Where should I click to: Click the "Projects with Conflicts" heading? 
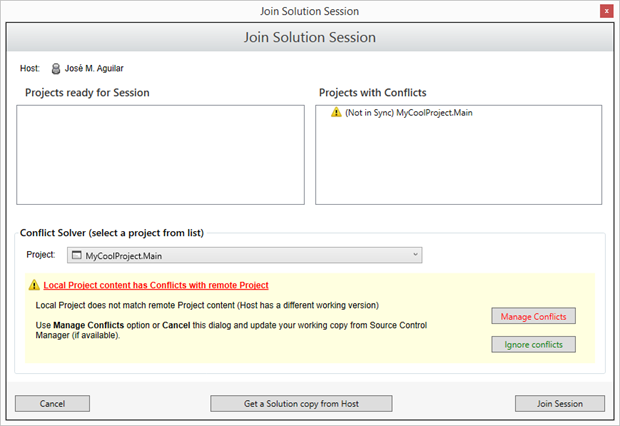(x=372, y=93)
